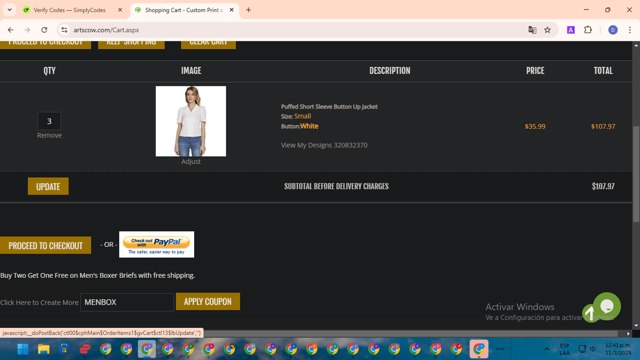640x360 pixels.
Task: Open the purple A extension
Action: [x=571, y=30]
